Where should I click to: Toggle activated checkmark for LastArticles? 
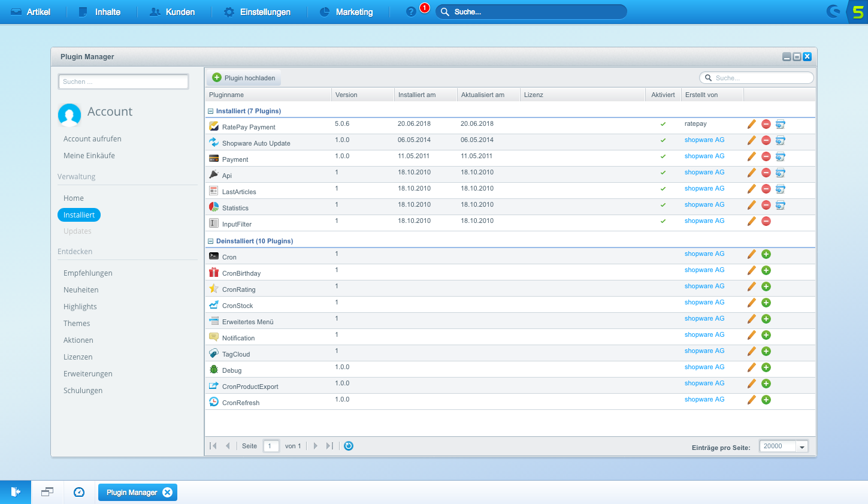[663, 189]
